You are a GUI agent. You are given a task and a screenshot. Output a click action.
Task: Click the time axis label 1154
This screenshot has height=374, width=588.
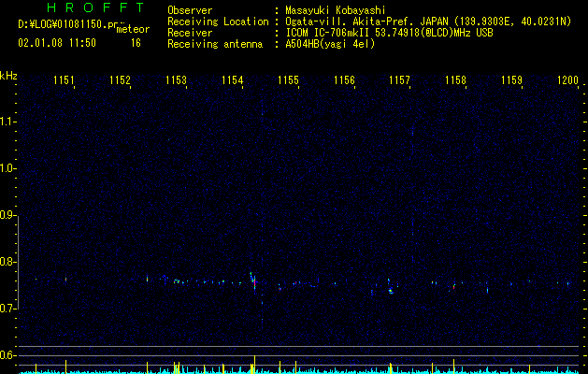point(232,80)
